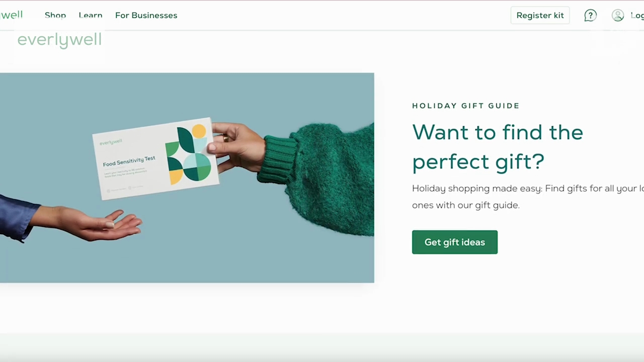
Task: Click the hand holding the test kit
Action: point(237,147)
